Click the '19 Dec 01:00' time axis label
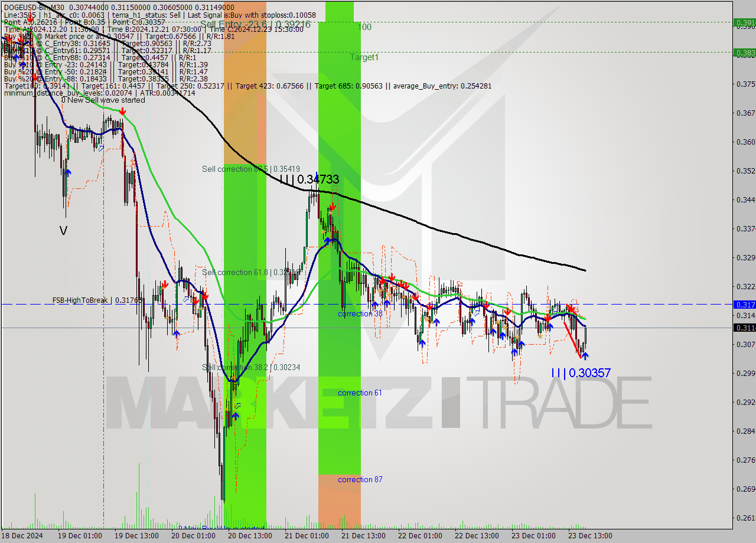Screen dimensions: 756x543 pyautogui.click(x=80, y=536)
